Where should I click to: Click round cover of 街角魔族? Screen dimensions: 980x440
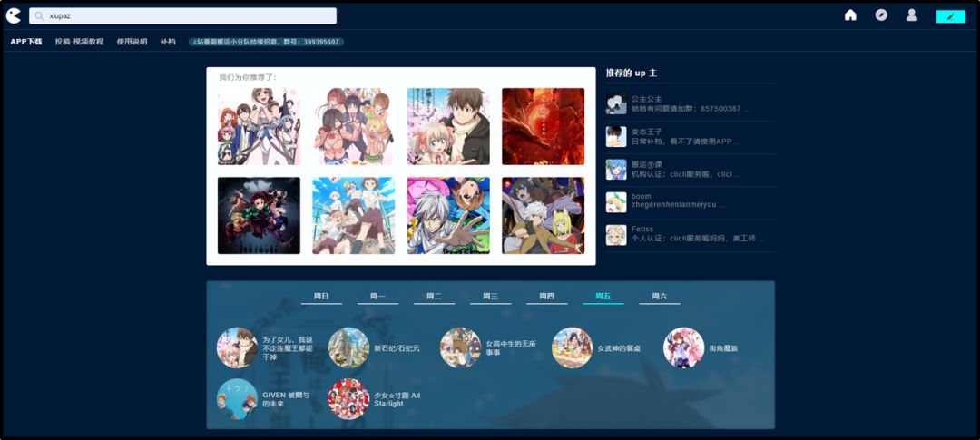(x=684, y=347)
